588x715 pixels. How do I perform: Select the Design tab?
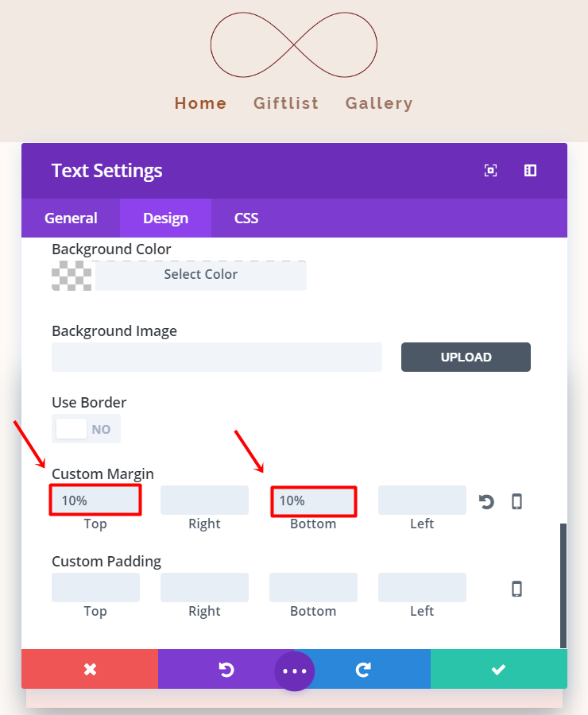(165, 218)
